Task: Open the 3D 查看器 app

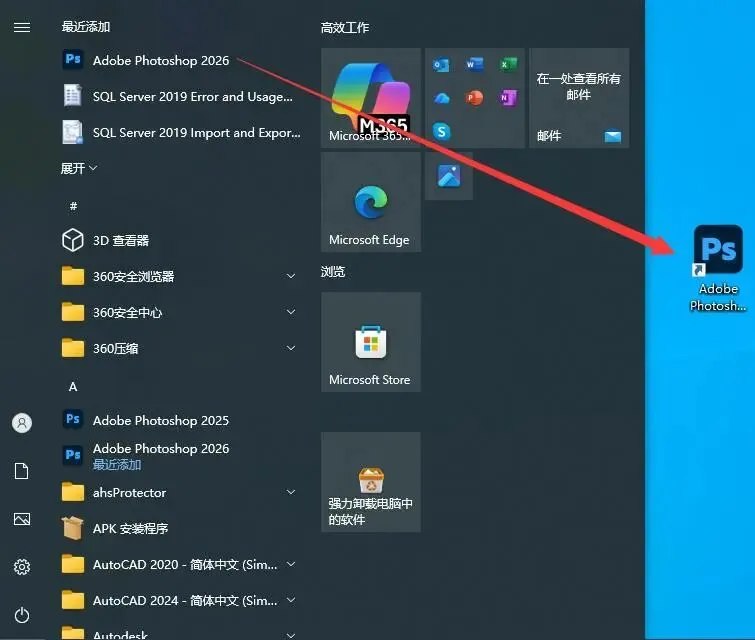Action: pyautogui.click(x=106, y=240)
